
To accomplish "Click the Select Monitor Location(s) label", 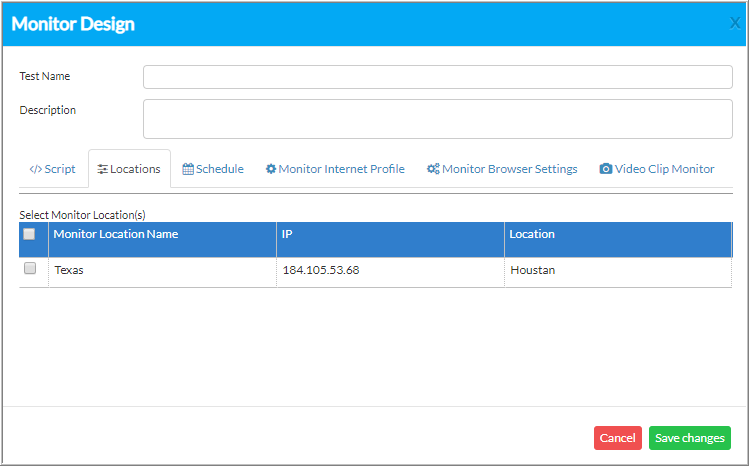I will pos(82,215).
